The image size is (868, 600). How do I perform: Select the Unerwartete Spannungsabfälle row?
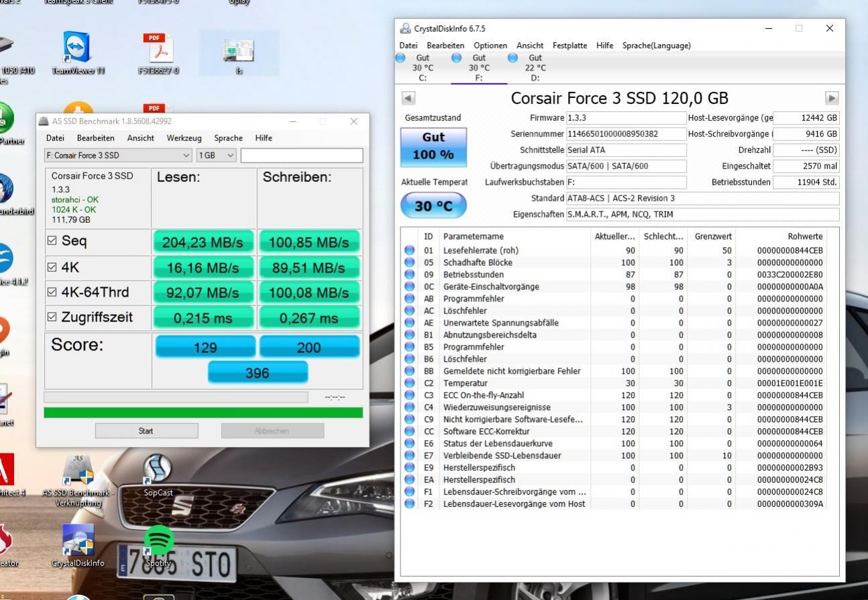click(x=614, y=323)
